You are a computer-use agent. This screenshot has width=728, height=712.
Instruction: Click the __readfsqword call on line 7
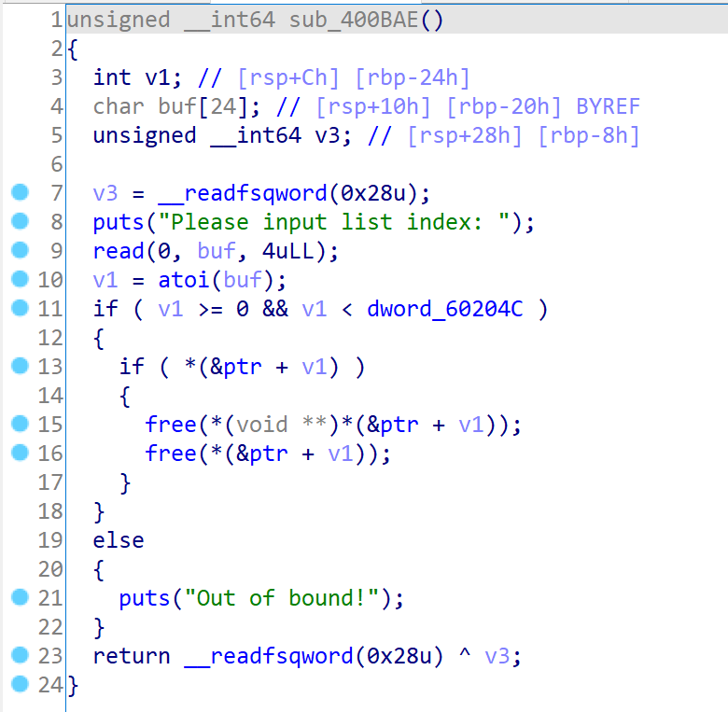[243, 193]
